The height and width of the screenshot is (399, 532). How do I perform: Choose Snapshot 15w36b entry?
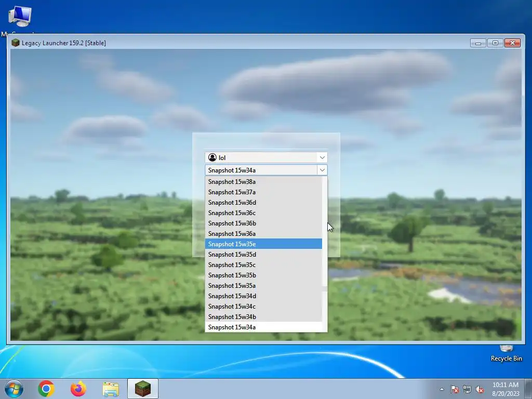click(x=263, y=223)
